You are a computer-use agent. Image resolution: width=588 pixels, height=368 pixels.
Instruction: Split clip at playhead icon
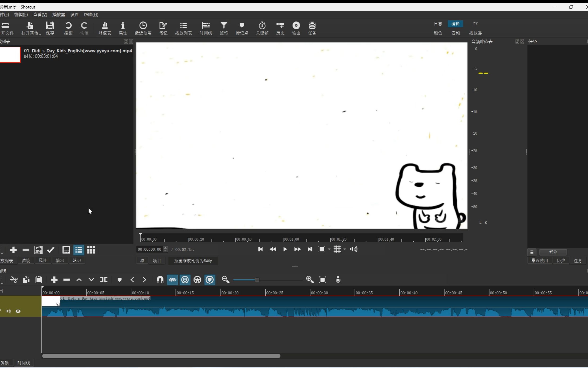104,280
